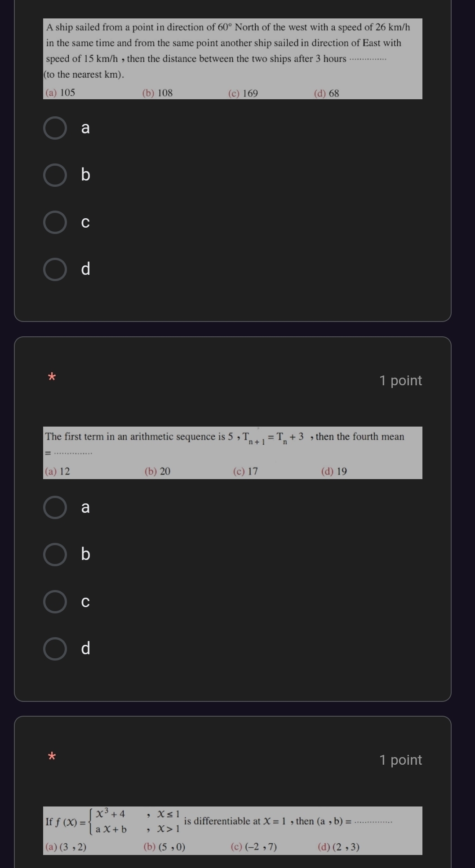Click the '1 point' text of differentiable question
This screenshot has width=475, height=868.
coord(400,760)
